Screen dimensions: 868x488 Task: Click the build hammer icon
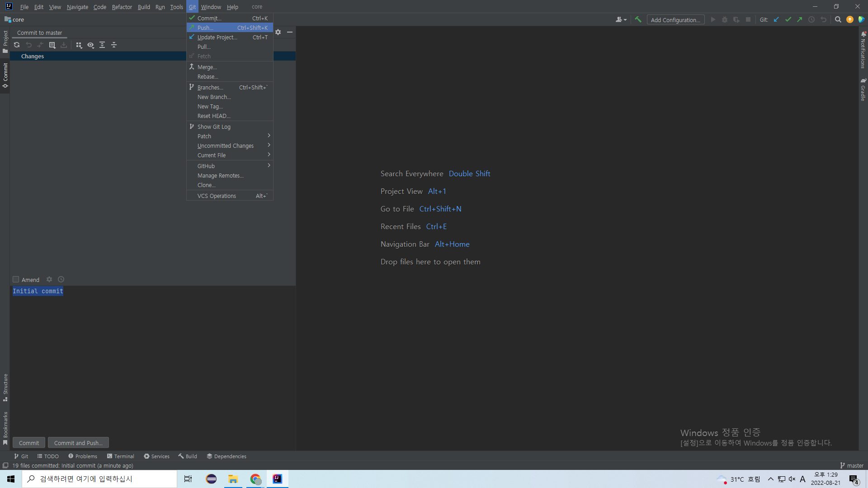tap(638, 19)
